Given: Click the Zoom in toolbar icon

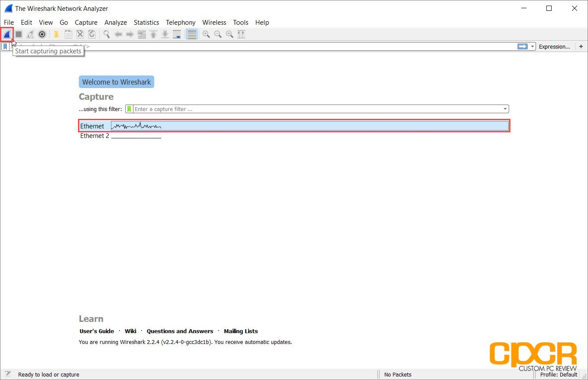Looking at the screenshot, I should coord(206,34).
